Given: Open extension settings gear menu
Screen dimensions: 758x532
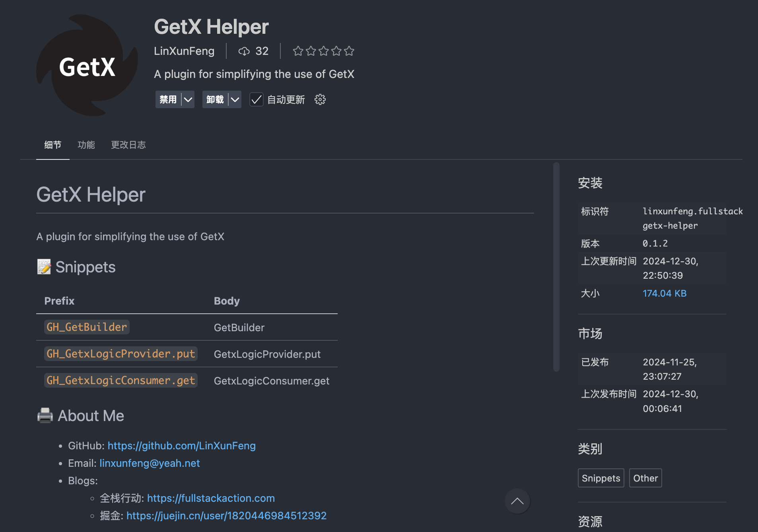Looking at the screenshot, I should [320, 99].
